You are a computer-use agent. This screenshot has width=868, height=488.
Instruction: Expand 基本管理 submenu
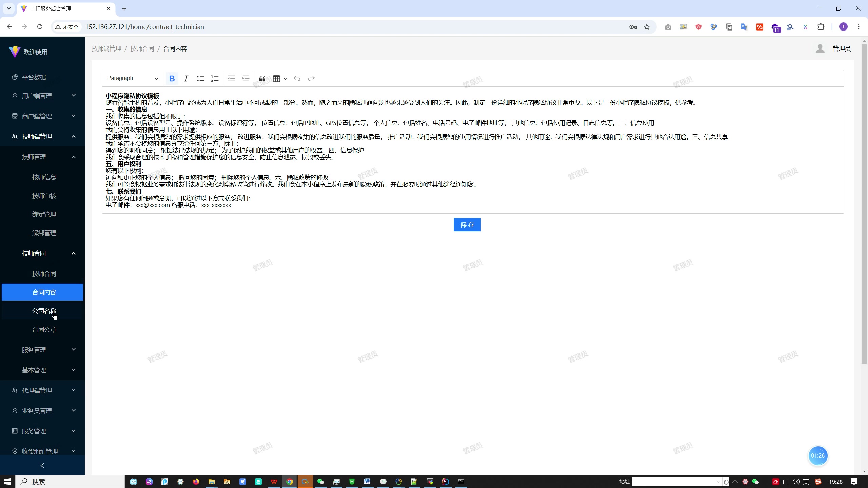[x=42, y=370]
